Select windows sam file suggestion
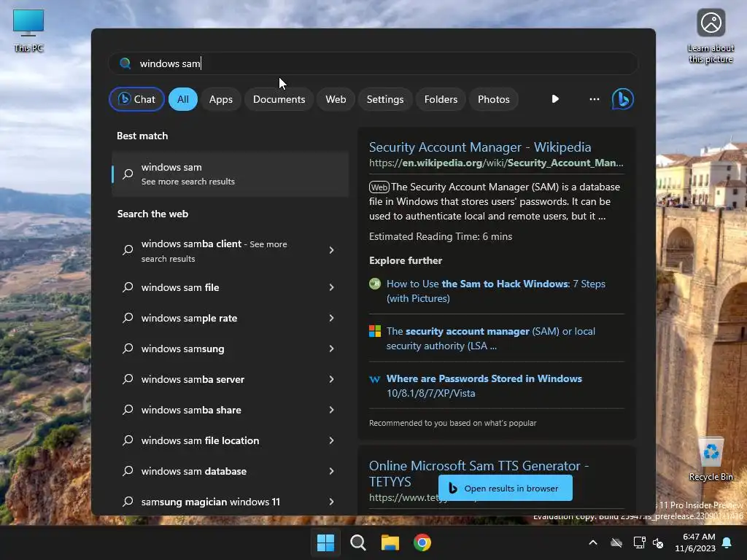Viewport: 747px width, 560px height. 230,287
